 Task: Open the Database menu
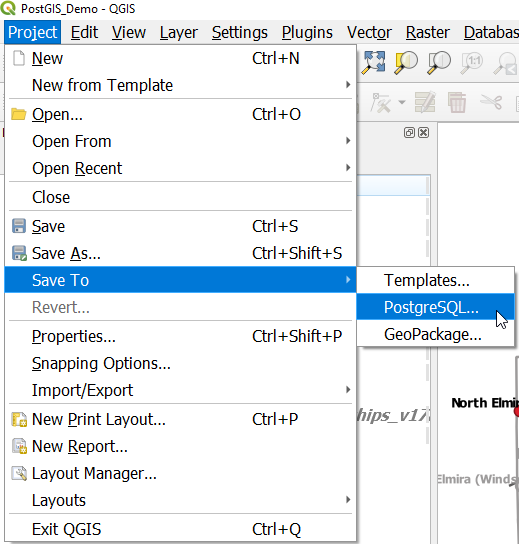click(x=491, y=32)
